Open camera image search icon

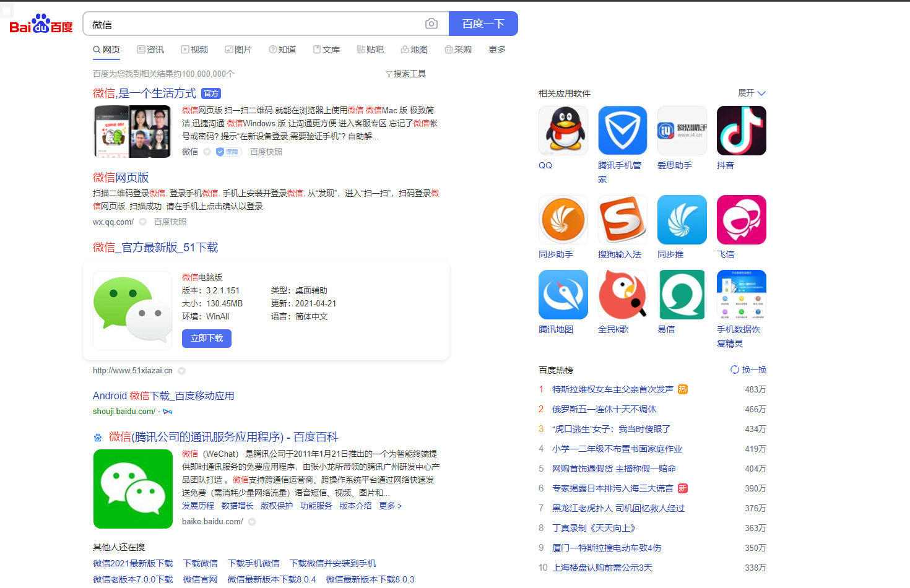pyautogui.click(x=431, y=24)
